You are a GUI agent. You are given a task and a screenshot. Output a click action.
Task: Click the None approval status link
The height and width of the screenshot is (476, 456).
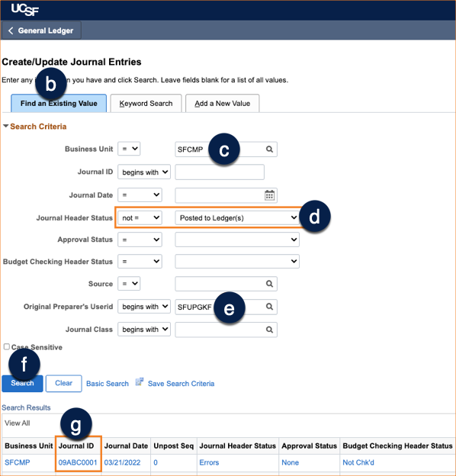point(291,462)
